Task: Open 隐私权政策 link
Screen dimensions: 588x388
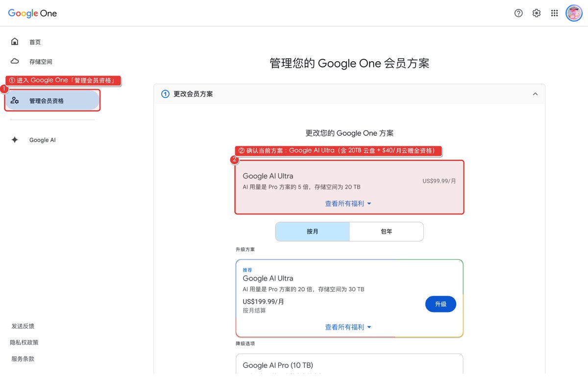Action: pos(24,342)
